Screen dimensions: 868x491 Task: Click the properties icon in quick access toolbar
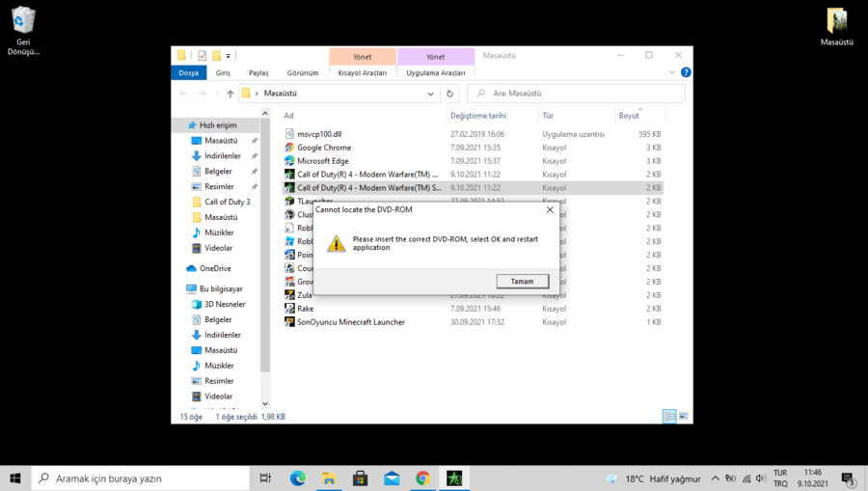pyautogui.click(x=203, y=55)
